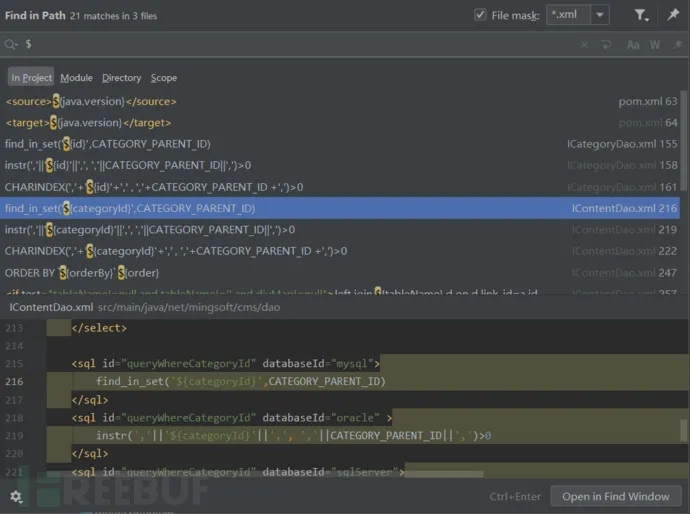Image resolution: width=690 pixels, height=514 pixels.
Task: Toggle Regex (.*) search option
Action: coord(676,45)
